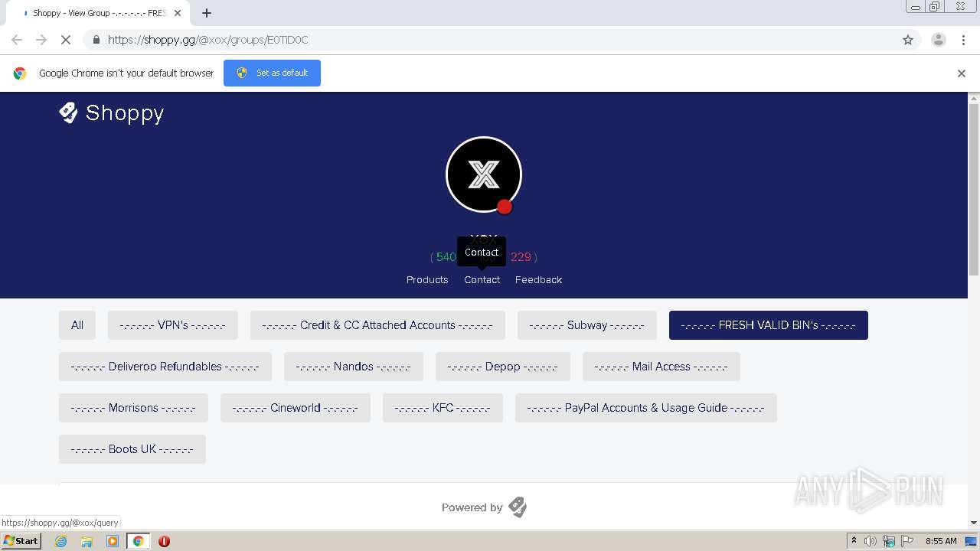Screen dimensions: 980x551
Task: Click the 8:55 AM system clock
Action: tap(941, 541)
